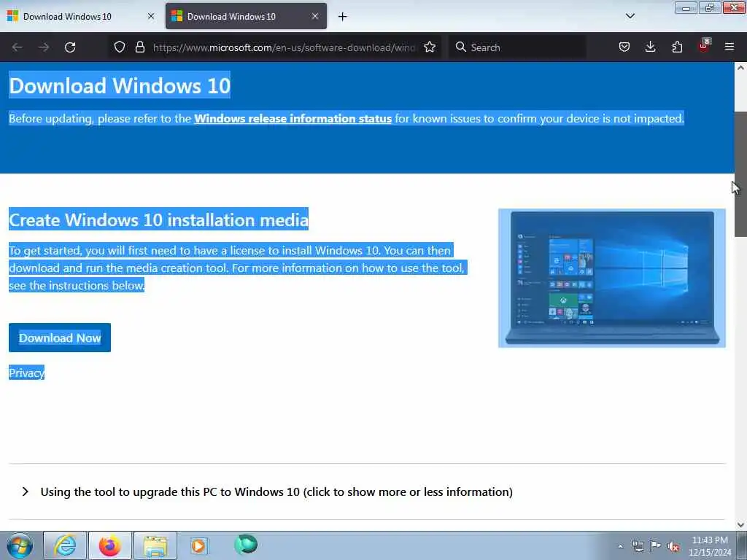This screenshot has height=560, width=747.
Task: Open the Firefox hamburger menu
Action: (x=729, y=47)
